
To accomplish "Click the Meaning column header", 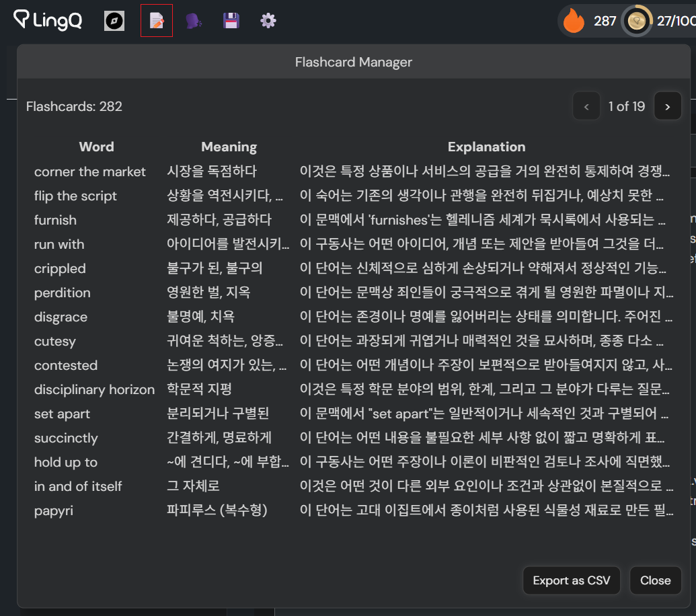I will 229,147.
